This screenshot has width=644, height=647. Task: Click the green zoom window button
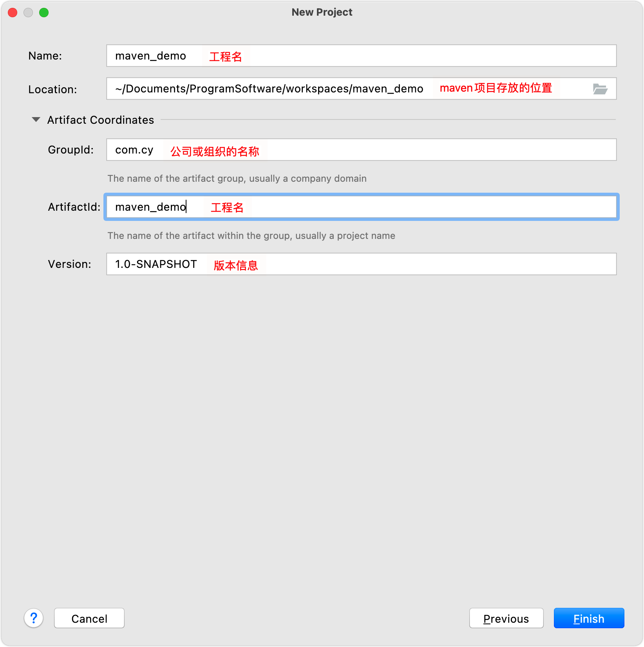tap(44, 13)
